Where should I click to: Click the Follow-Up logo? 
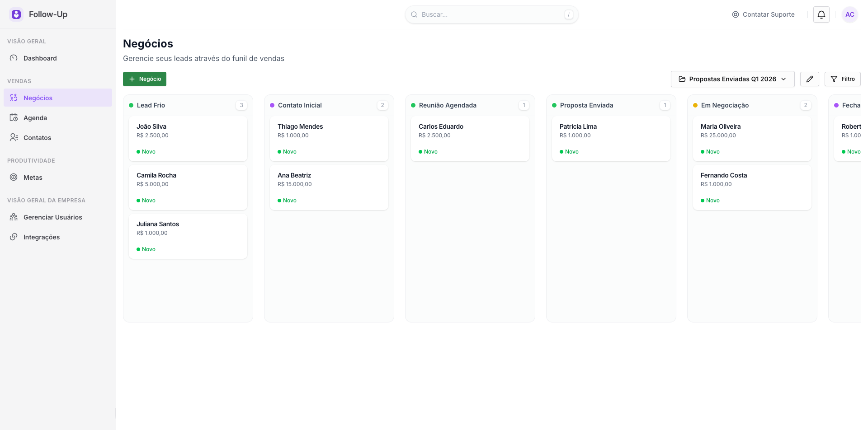tap(16, 14)
